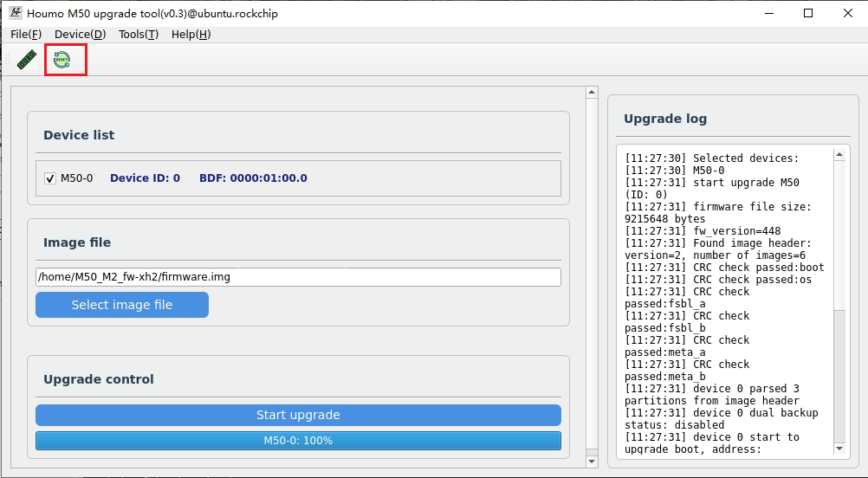Viewport: 868px width, 478px height.
Task: Click the CRC check passed:os log line
Action: [718, 280]
